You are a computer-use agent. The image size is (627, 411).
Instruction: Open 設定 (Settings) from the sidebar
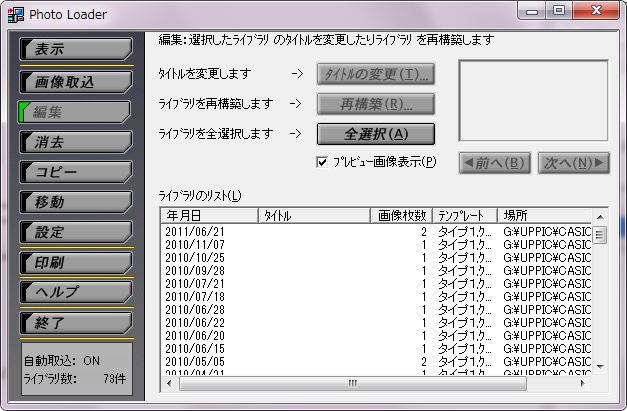[x=76, y=231]
